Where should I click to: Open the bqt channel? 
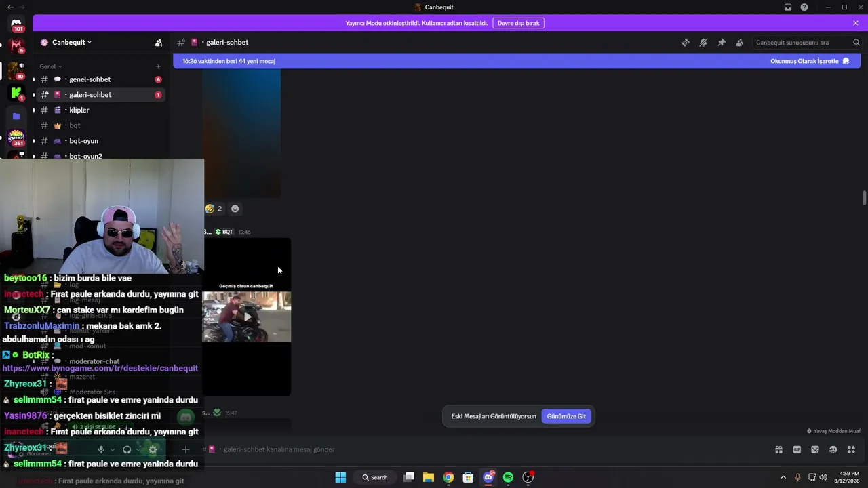99,125
